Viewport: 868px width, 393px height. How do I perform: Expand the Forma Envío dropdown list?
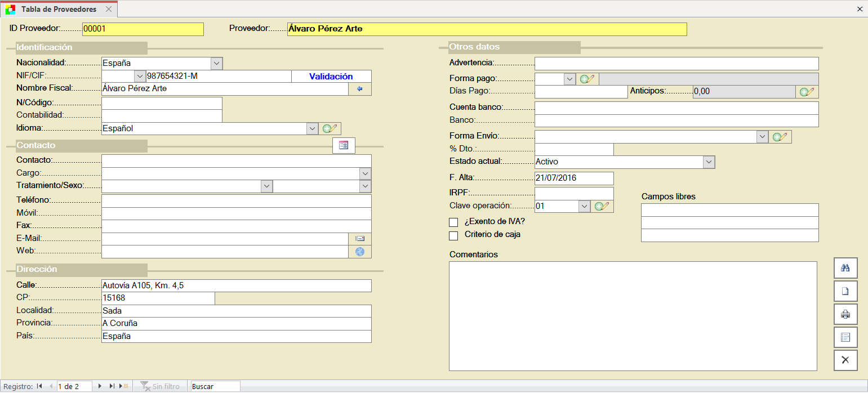click(762, 136)
